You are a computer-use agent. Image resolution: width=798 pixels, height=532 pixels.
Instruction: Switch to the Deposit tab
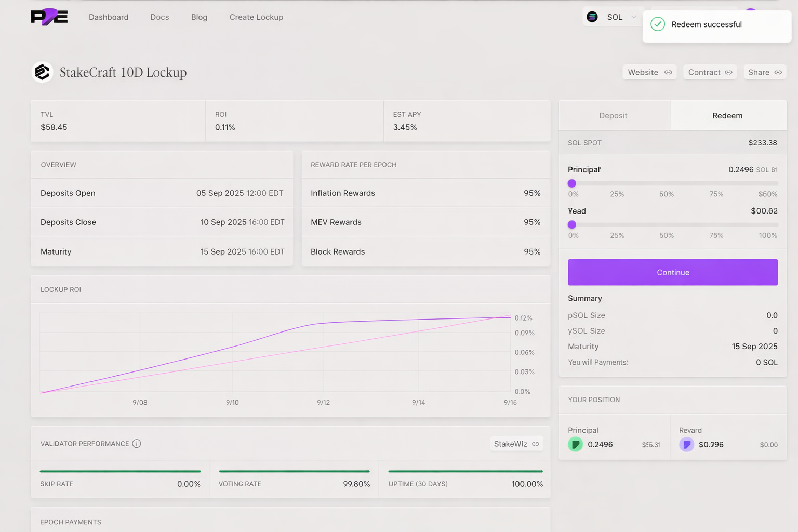[613, 116]
